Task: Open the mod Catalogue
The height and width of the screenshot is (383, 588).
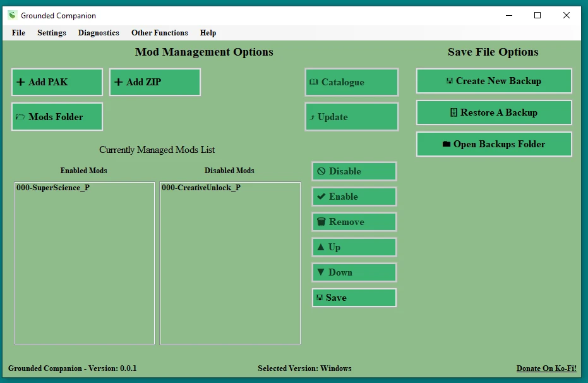Action: coord(351,82)
